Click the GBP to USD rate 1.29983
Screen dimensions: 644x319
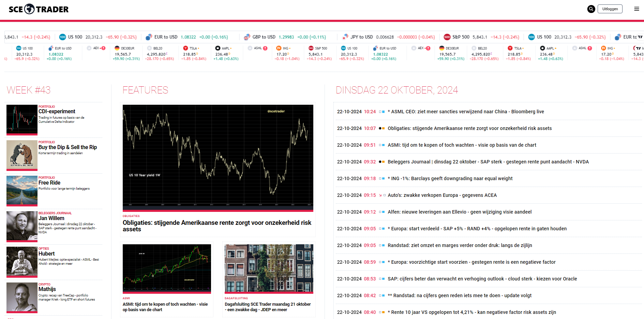[286, 37]
